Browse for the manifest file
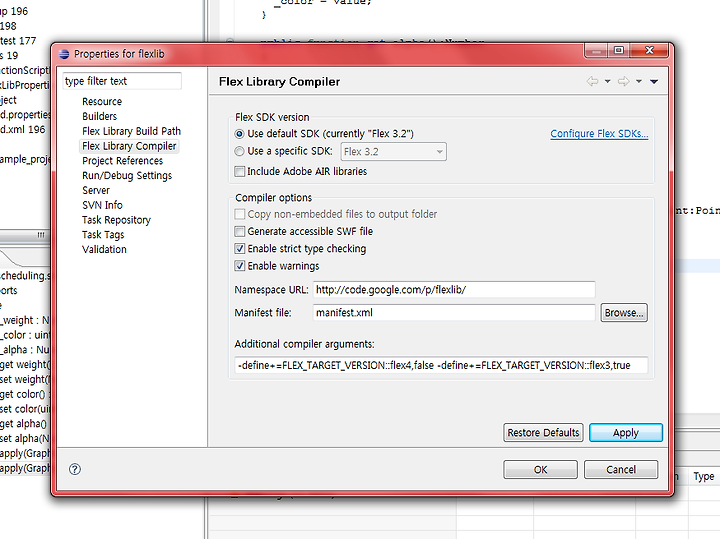The width and height of the screenshot is (720, 539). click(624, 313)
